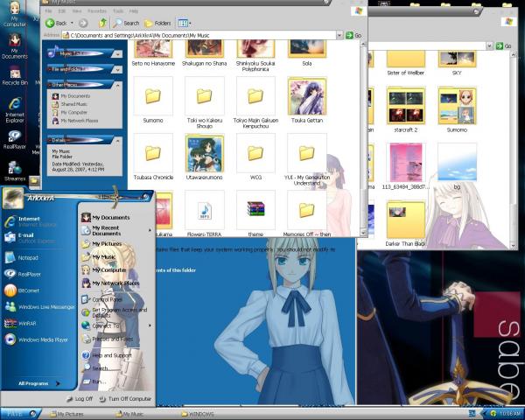Launch Notepad from Start menu
Image resolution: width=525 pixels, height=420 pixels.
click(22, 257)
